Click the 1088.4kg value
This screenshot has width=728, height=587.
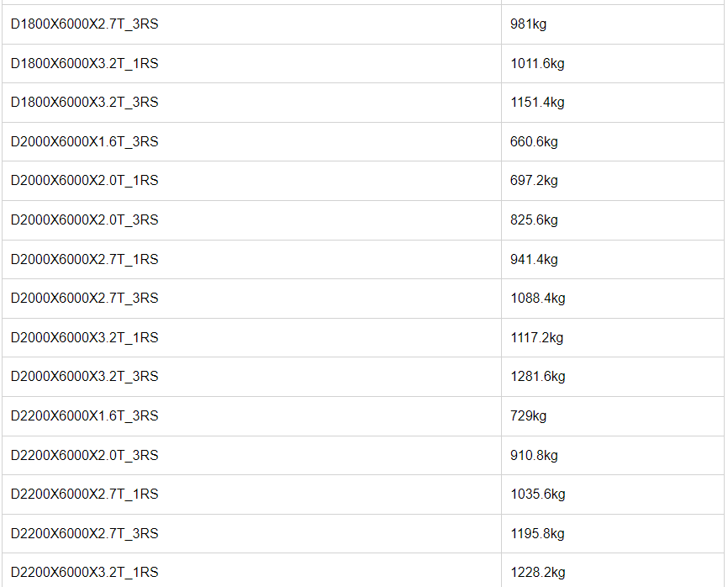tap(538, 299)
